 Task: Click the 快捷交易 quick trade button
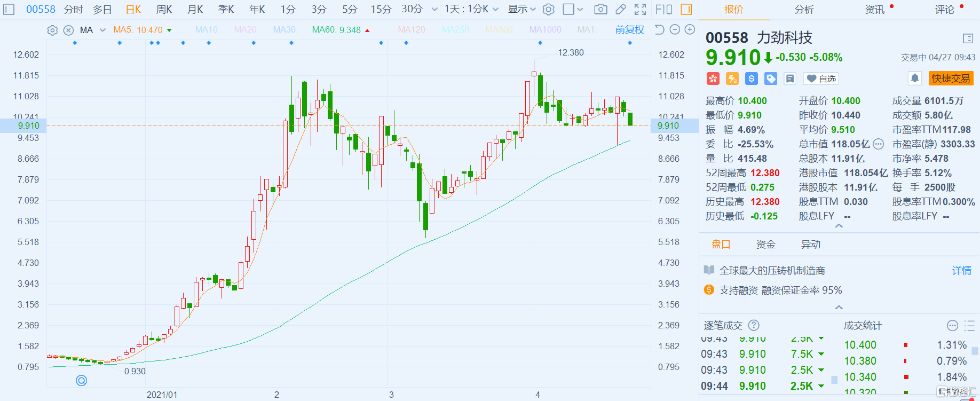pos(951,78)
